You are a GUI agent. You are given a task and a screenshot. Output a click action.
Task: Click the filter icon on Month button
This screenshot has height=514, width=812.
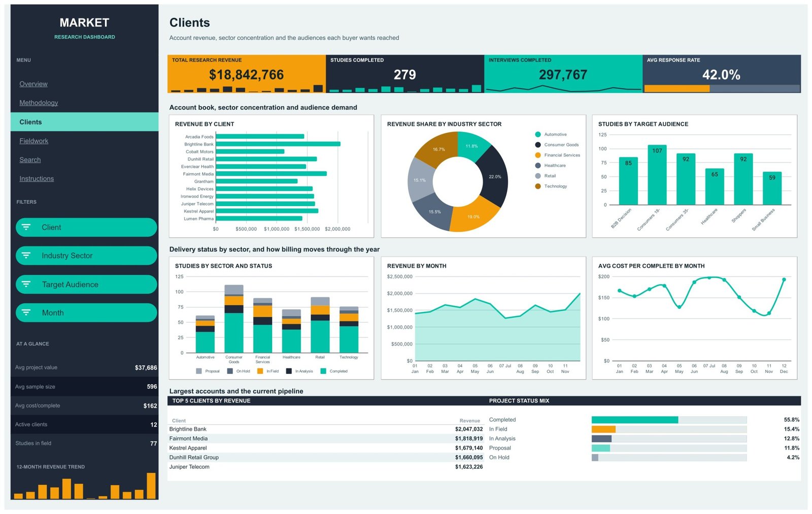pos(26,313)
